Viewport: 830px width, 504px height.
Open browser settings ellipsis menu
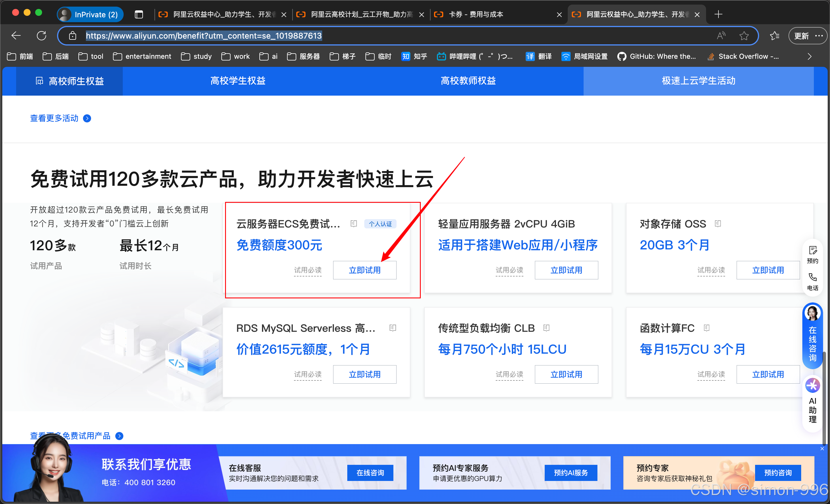pyautogui.click(x=819, y=36)
